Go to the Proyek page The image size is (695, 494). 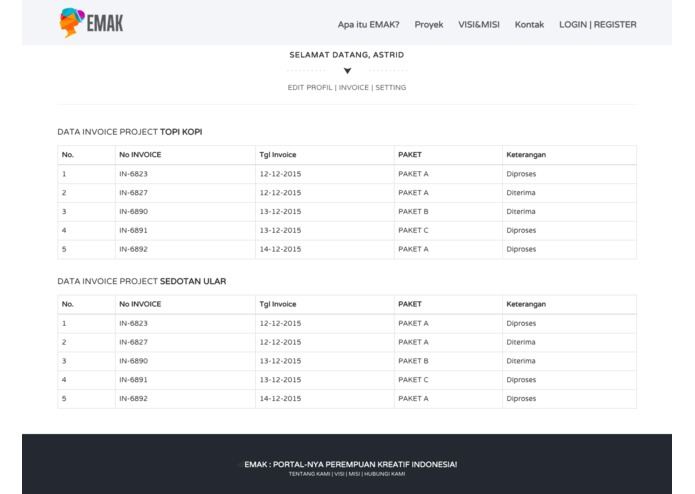point(429,25)
